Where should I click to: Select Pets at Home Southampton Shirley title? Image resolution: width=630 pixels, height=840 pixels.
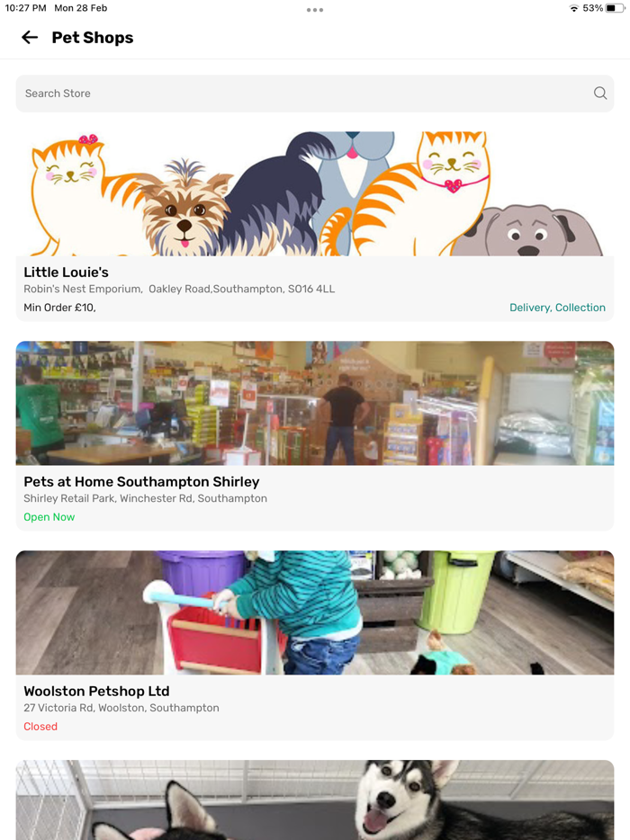[141, 482]
